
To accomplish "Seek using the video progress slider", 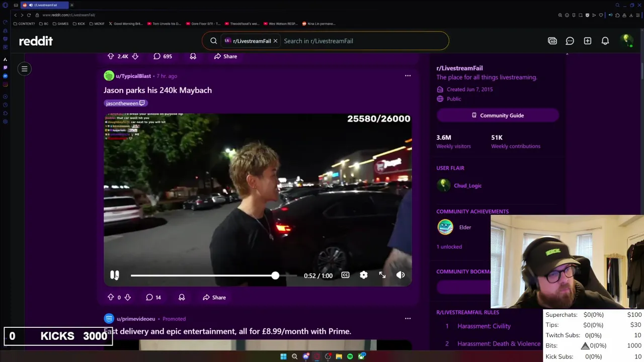I will coord(214,276).
